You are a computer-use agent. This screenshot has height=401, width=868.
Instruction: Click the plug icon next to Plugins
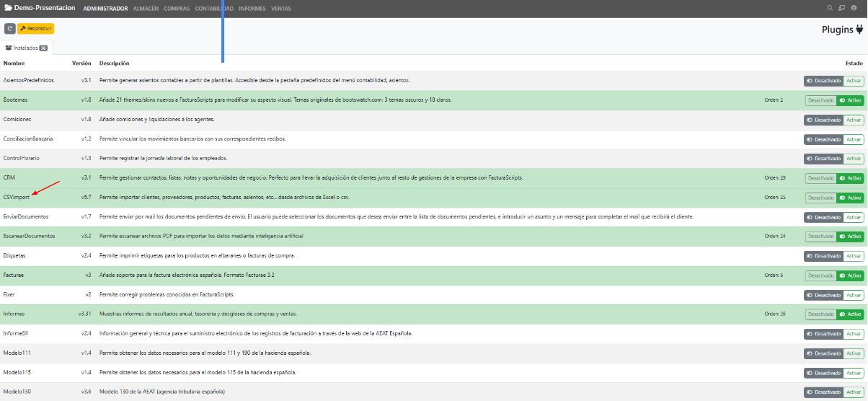tap(859, 30)
